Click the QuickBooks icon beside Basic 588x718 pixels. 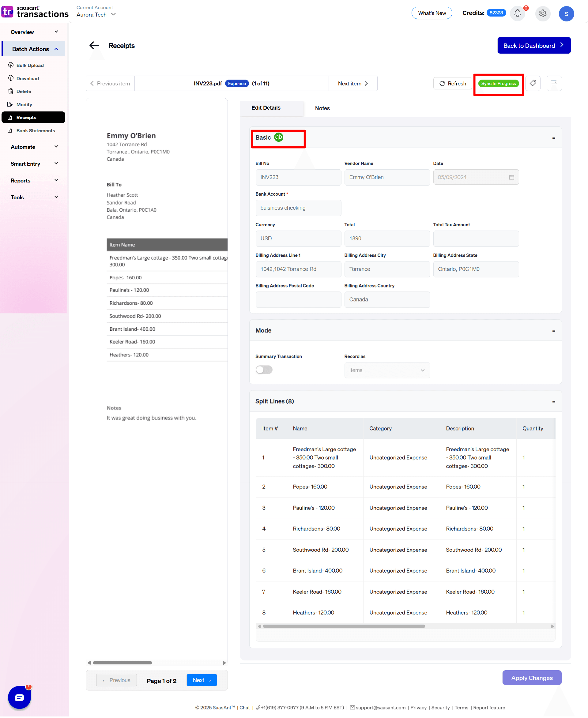click(x=278, y=137)
